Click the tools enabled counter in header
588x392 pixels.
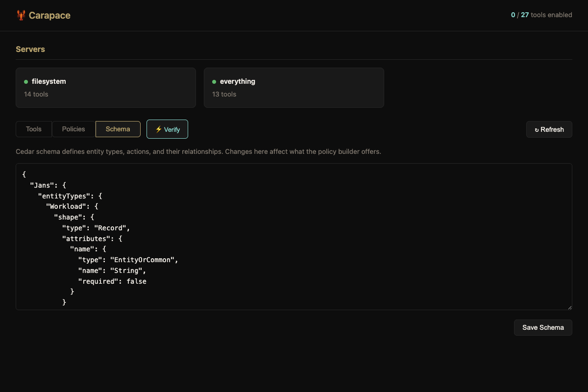click(x=541, y=15)
